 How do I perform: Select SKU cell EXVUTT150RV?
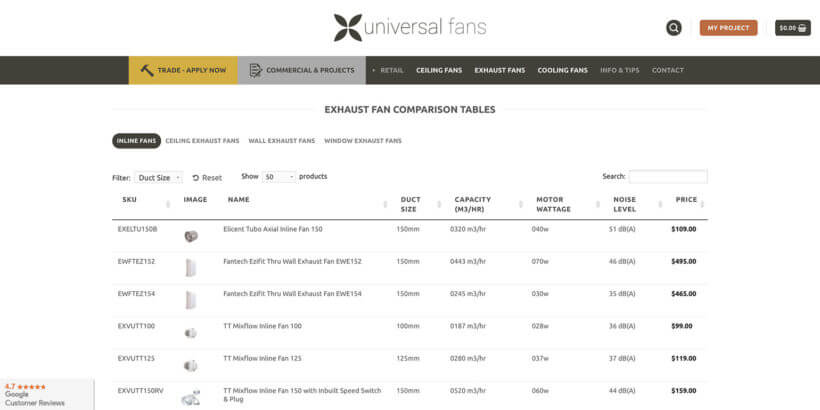coord(141,391)
